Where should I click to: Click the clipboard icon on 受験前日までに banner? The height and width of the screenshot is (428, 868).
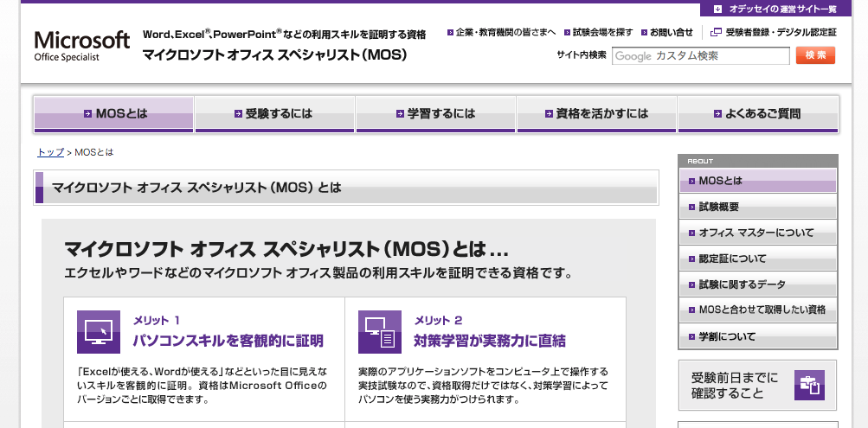coord(809,386)
